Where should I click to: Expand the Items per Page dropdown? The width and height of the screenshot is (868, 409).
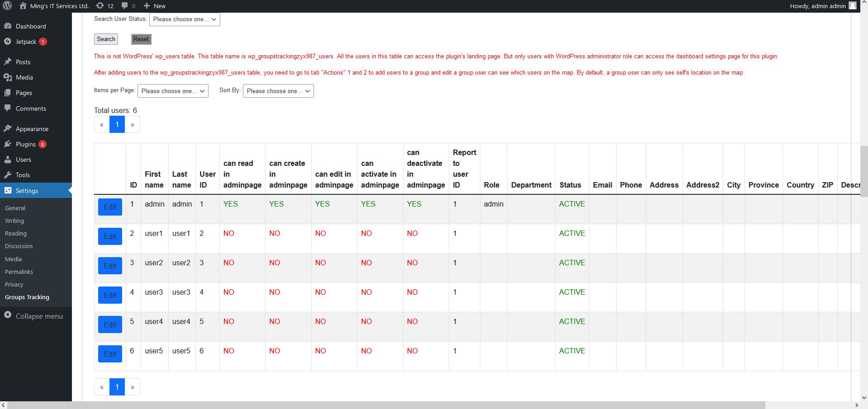tap(173, 91)
